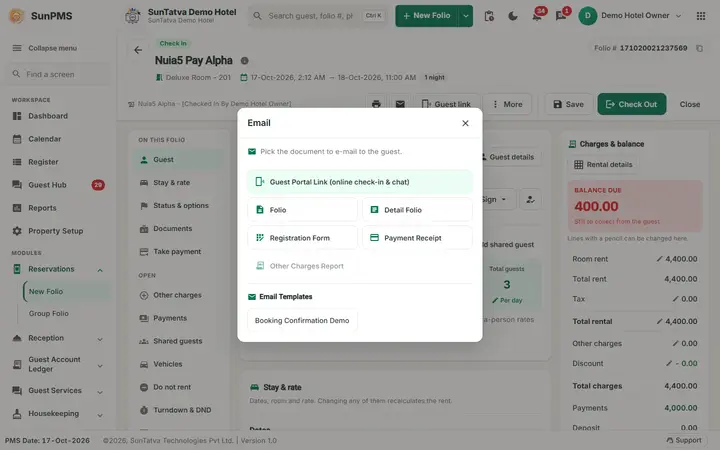Open Take payment section
The image size is (720, 450).
[x=179, y=252]
